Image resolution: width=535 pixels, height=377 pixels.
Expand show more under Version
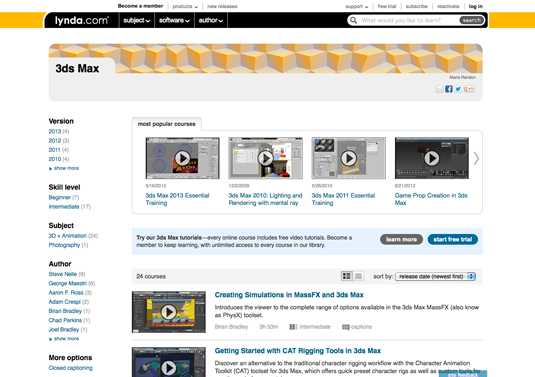click(x=64, y=168)
